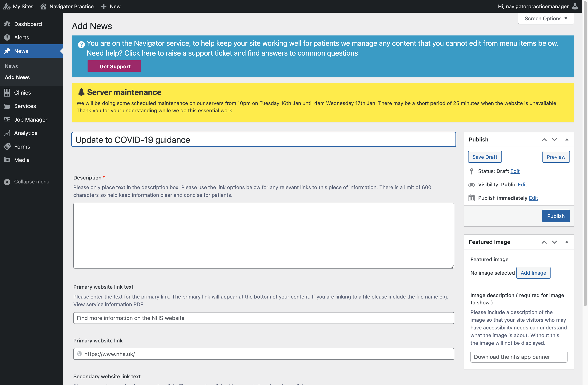The image size is (588, 385).
Task: Click the Collapse menu arrow icon
Action: click(x=7, y=182)
